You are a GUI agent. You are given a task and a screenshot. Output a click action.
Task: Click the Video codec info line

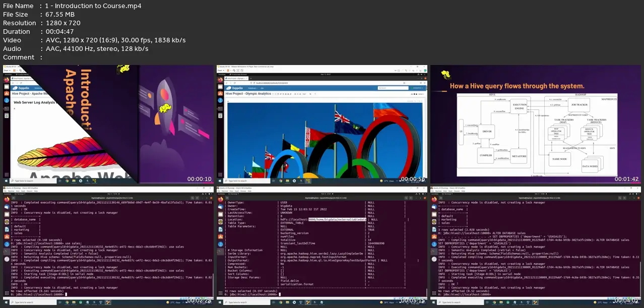(115, 40)
